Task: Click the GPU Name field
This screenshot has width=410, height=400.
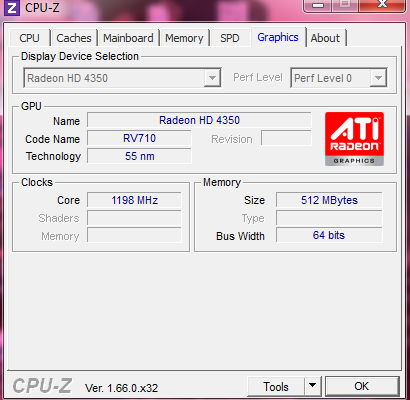Action: 199,120
